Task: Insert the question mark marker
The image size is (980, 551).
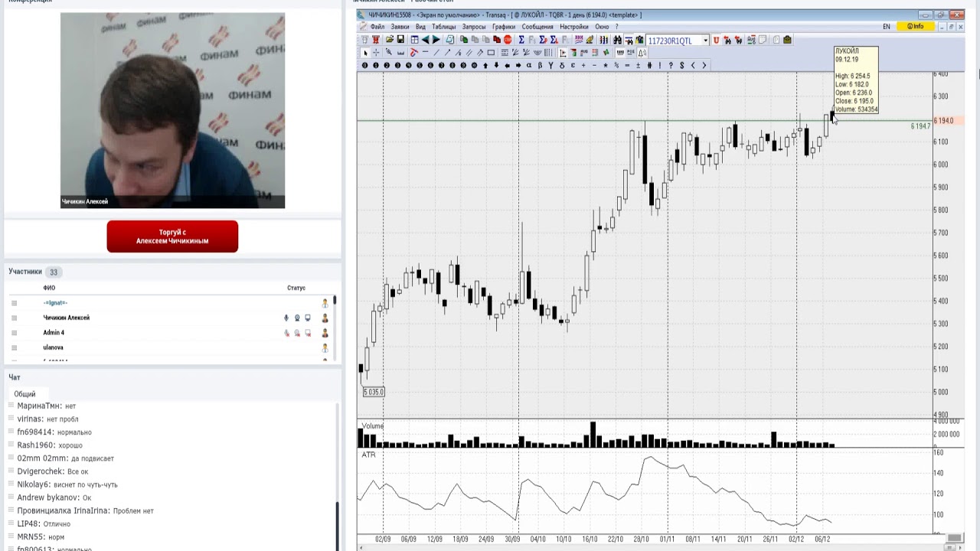Action: [671, 66]
